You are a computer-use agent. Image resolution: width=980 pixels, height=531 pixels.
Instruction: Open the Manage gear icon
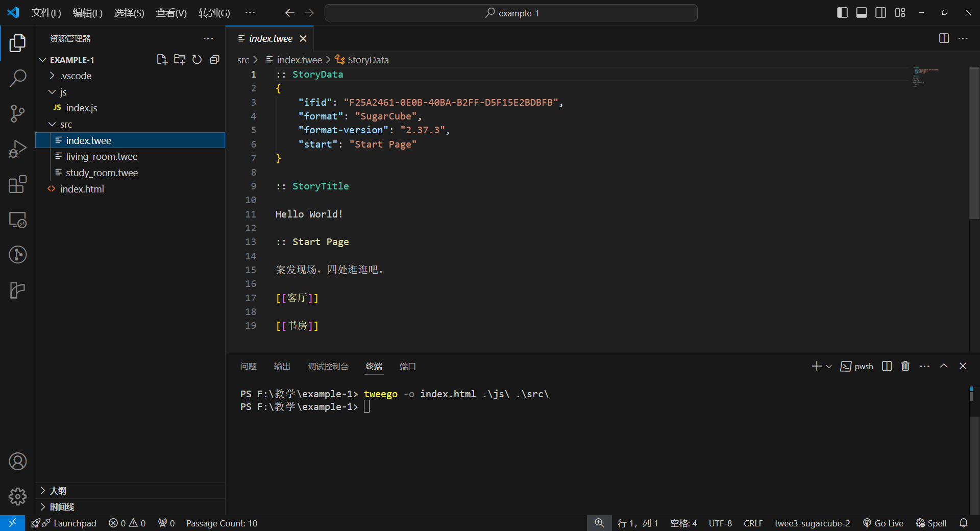coord(17,496)
